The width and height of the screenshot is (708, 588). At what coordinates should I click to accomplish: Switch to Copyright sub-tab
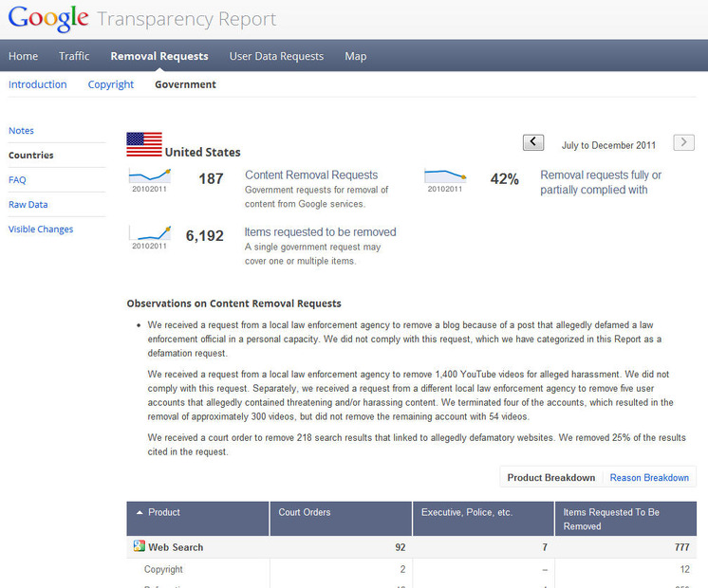tap(111, 84)
